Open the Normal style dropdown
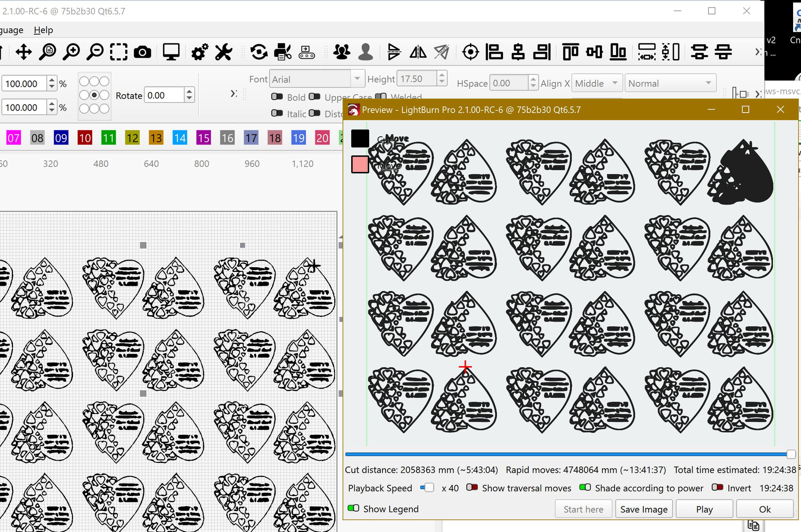Viewport: 801px width, 532px height. coord(670,83)
